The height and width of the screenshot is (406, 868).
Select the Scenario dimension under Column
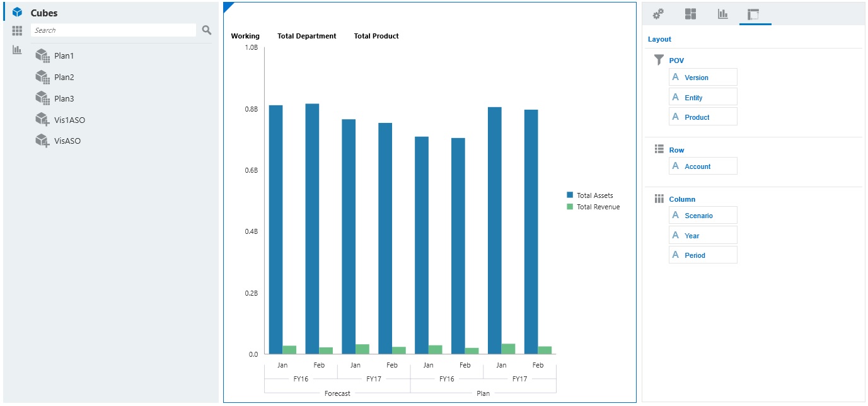pos(704,215)
